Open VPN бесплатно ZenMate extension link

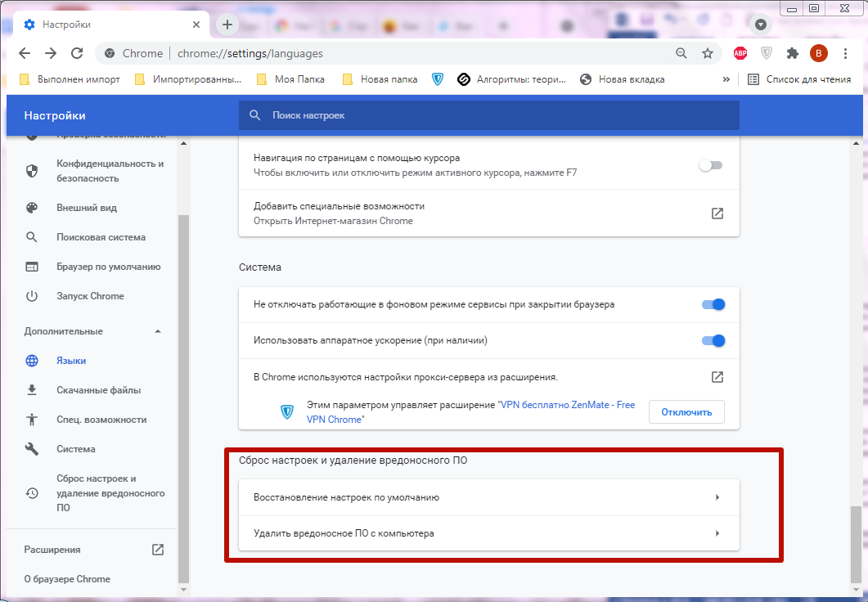pyautogui.click(x=565, y=405)
